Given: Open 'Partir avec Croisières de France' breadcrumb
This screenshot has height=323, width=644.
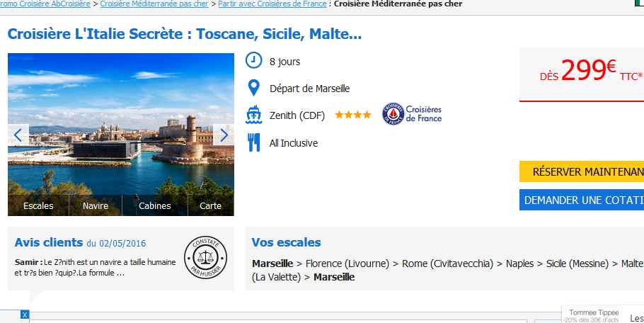Looking at the screenshot, I should coord(272,4).
